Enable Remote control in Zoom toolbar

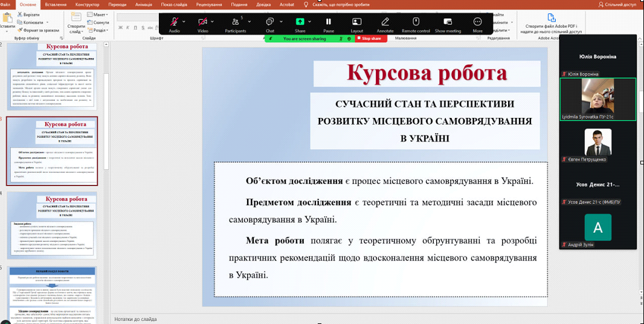coord(416,22)
